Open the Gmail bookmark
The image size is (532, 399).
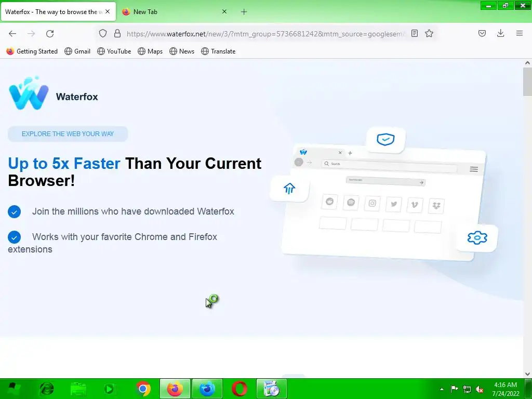pos(77,51)
